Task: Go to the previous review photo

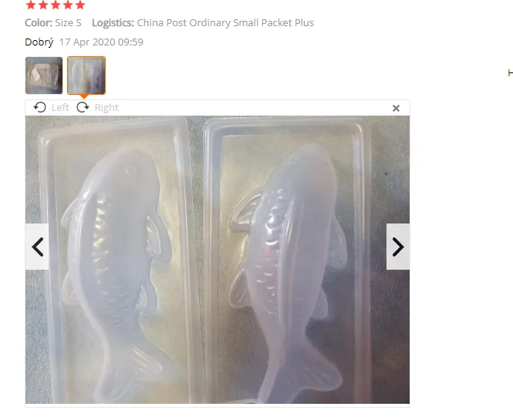Action: click(37, 247)
